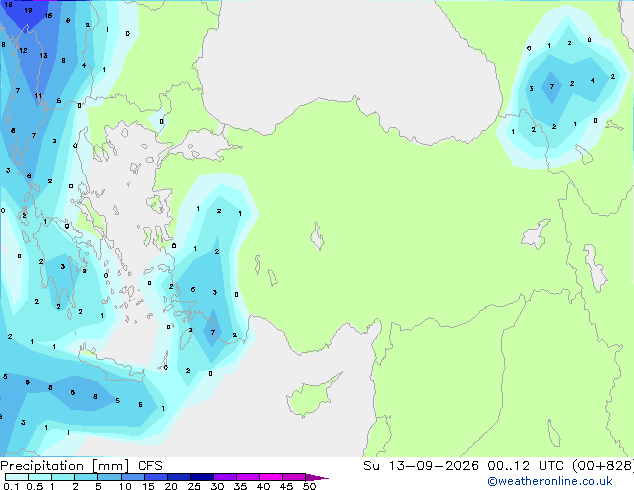
Task: Click the 'Su 13-09-2026 00..12 UTC' date label
Action: tap(466, 465)
